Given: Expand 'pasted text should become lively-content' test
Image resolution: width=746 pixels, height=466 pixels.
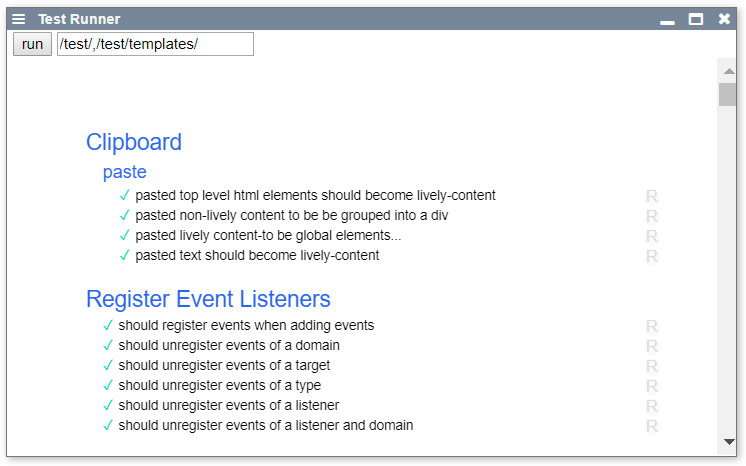Looking at the screenshot, I should (257, 255).
